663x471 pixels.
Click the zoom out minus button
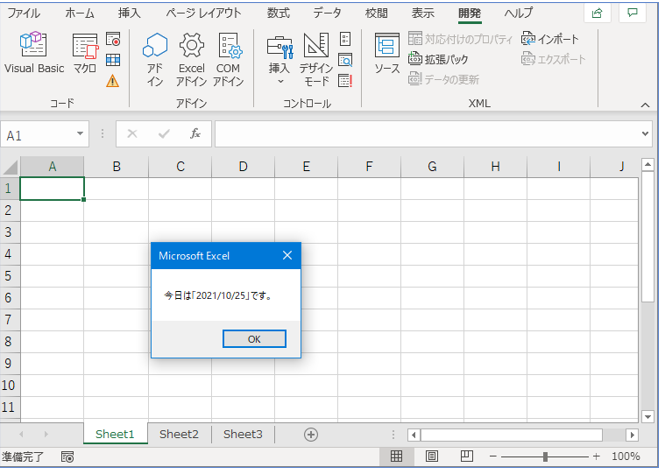pyautogui.click(x=493, y=457)
